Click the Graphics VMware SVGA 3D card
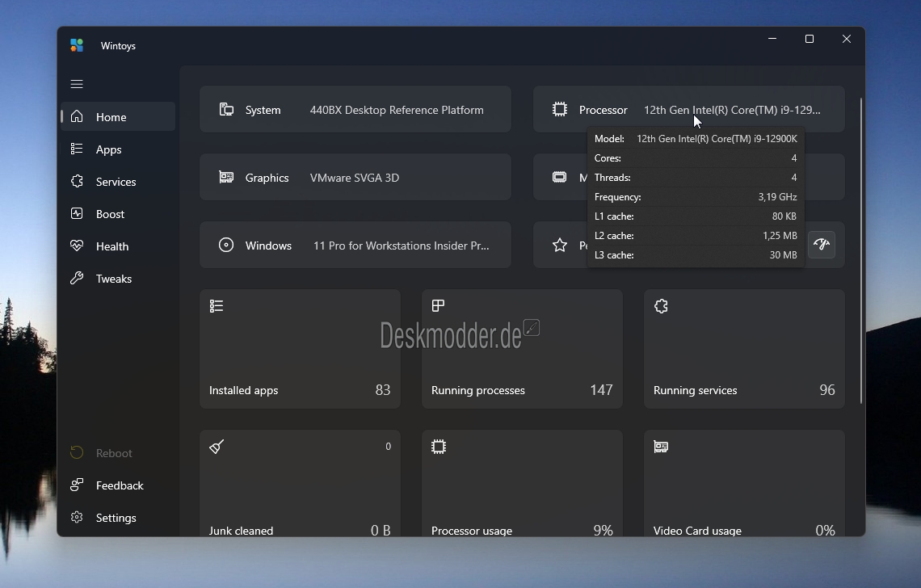The width and height of the screenshot is (921, 588). (355, 177)
